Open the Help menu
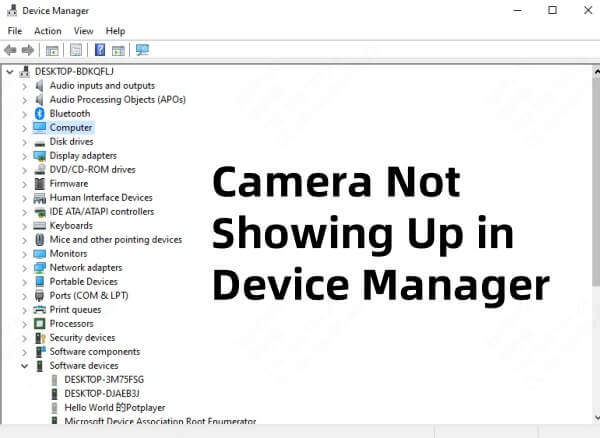This screenshot has width=600, height=438. click(115, 31)
